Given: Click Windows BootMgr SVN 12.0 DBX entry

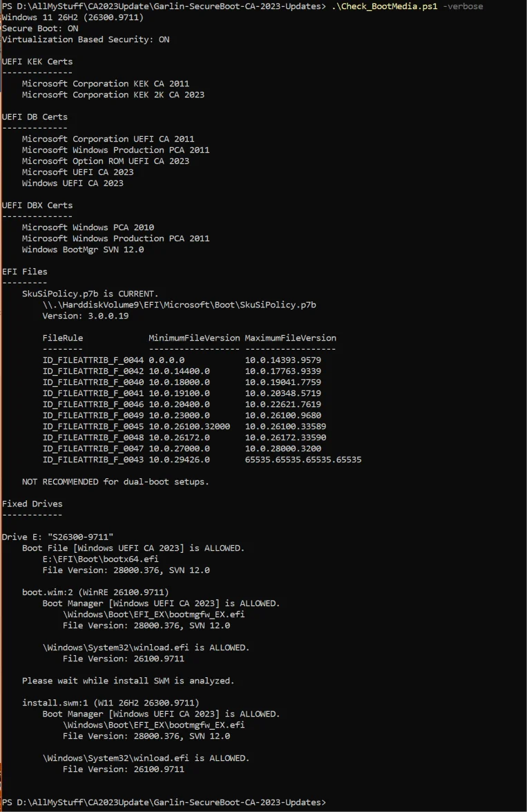Looking at the screenshot, I should pyautogui.click(x=83, y=249).
